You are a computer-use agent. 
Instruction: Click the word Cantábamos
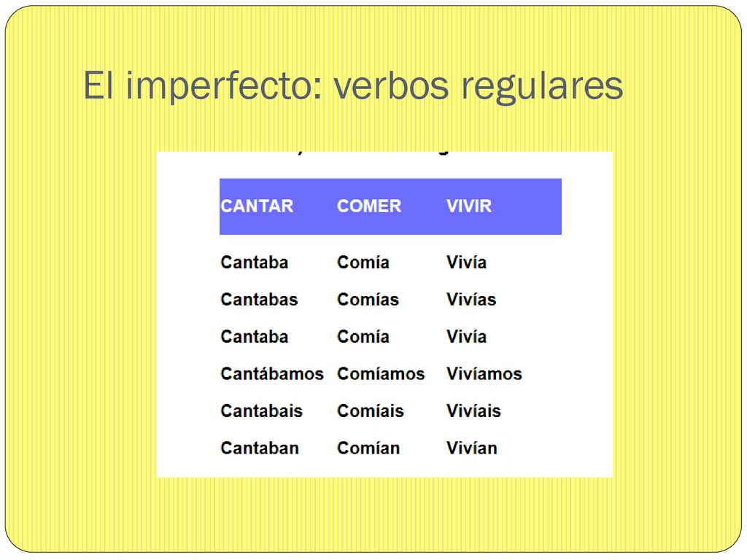[272, 374]
